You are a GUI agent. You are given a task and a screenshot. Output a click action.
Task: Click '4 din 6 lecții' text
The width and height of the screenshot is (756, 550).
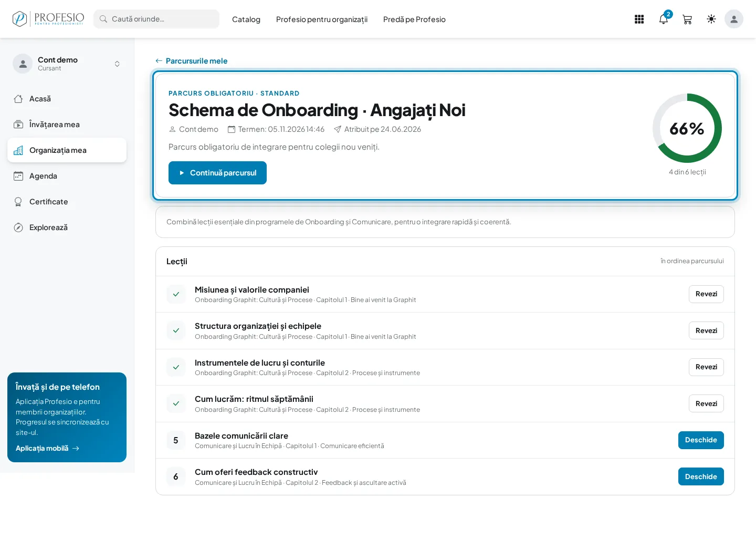[x=687, y=172]
